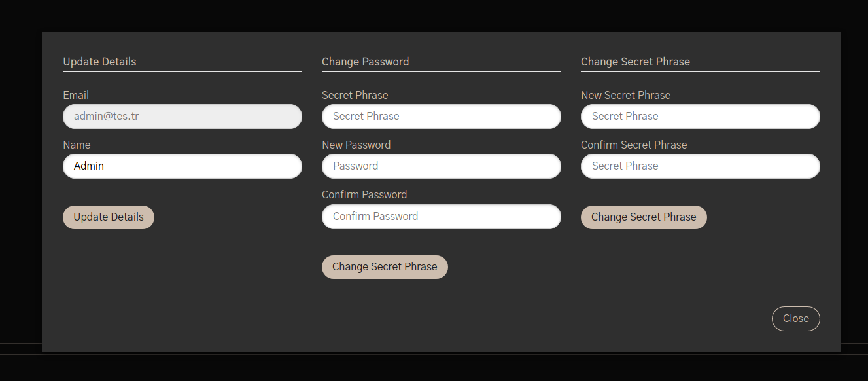The height and width of the screenshot is (381, 868).
Task: Click the New Password label text
Action: 356,145
